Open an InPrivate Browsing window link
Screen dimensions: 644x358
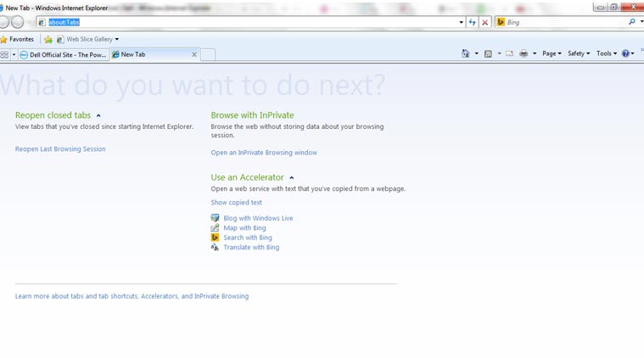click(264, 153)
